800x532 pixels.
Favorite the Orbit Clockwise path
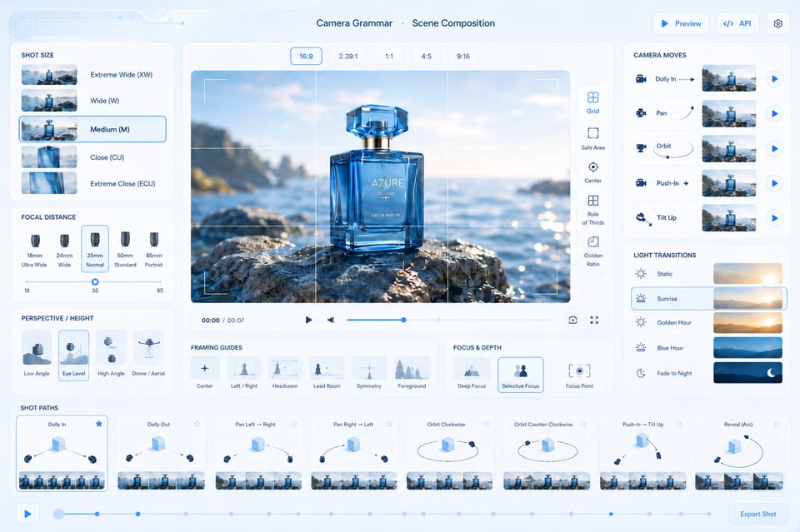486,424
